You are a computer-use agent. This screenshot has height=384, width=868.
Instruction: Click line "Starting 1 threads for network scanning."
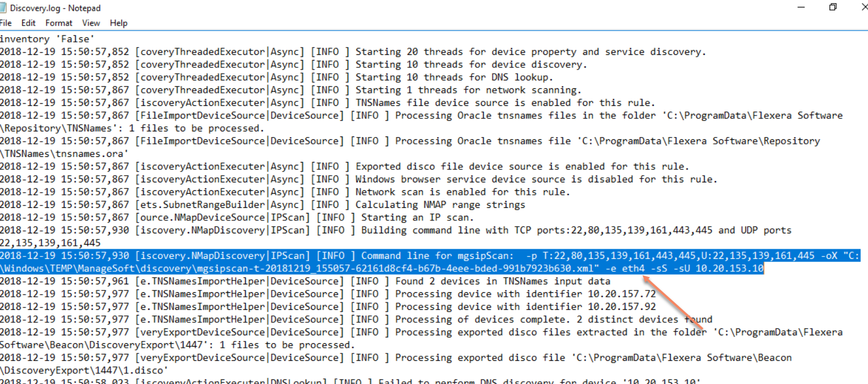pyautogui.click(x=291, y=90)
